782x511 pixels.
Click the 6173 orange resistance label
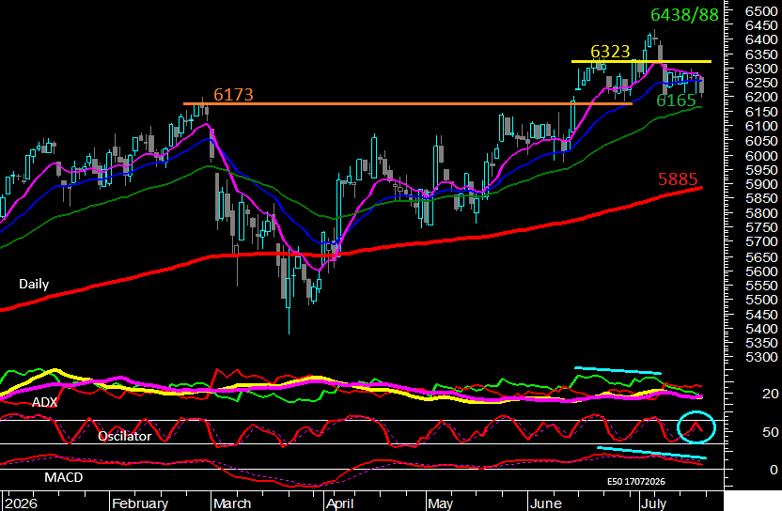(x=233, y=94)
